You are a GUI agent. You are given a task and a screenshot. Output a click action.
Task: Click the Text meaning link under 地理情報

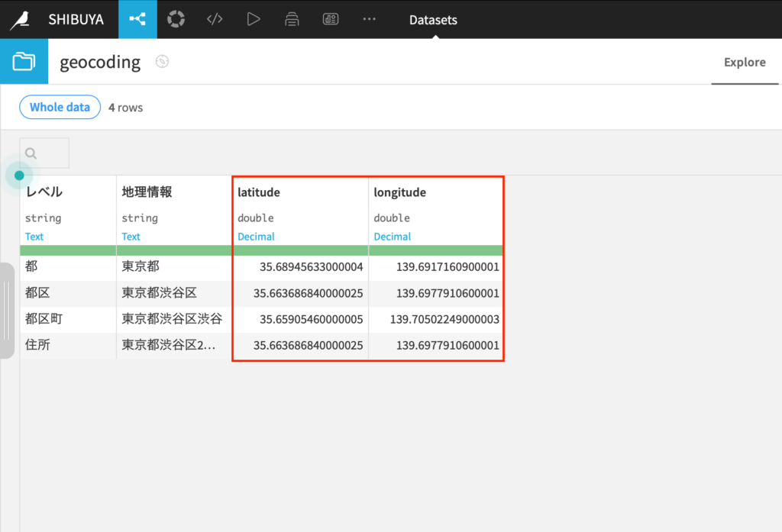131,237
